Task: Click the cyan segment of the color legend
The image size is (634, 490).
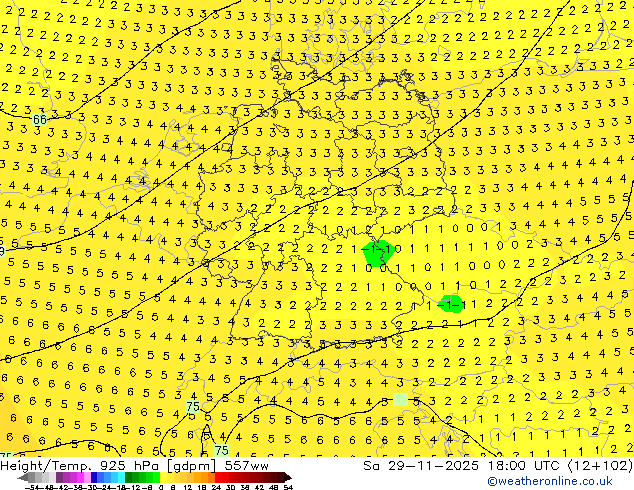Action: (x=121, y=477)
